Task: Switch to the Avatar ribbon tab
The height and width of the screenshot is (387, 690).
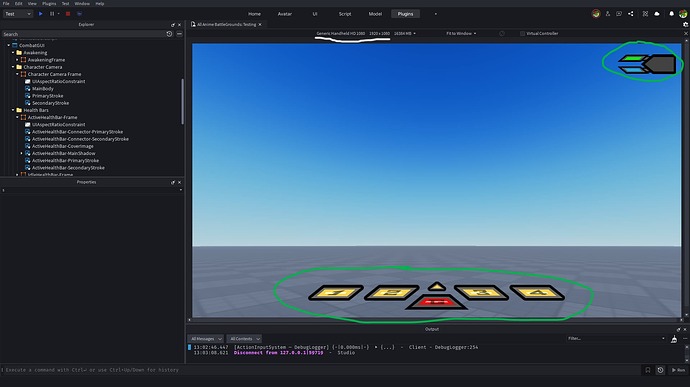Action: click(285, 14)
